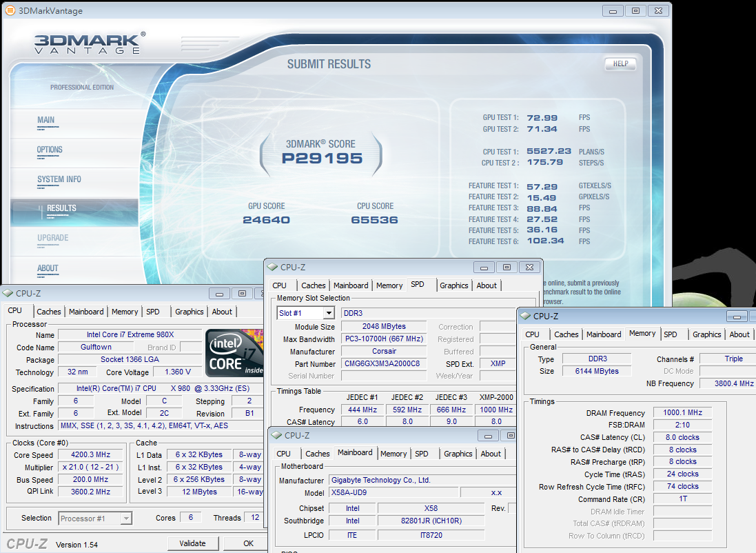Screen dimensions: 756x553
Task: Minimize the CPU-Z Memory window
Action: [737, 316]
